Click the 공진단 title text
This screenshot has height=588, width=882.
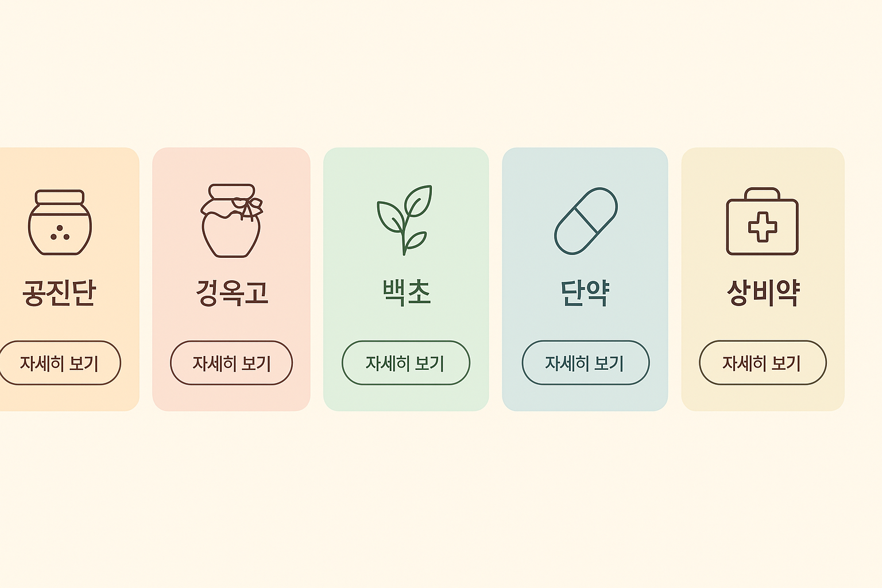tap(59, 292)
